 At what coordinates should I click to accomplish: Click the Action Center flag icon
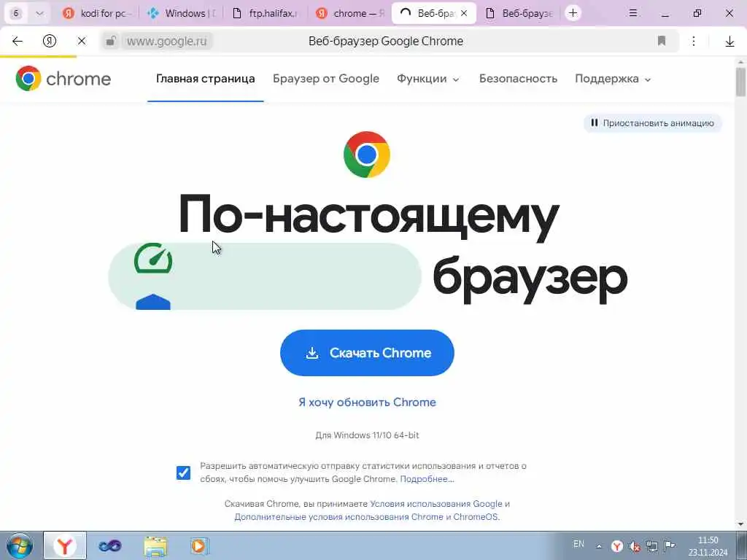coord(670,545)
